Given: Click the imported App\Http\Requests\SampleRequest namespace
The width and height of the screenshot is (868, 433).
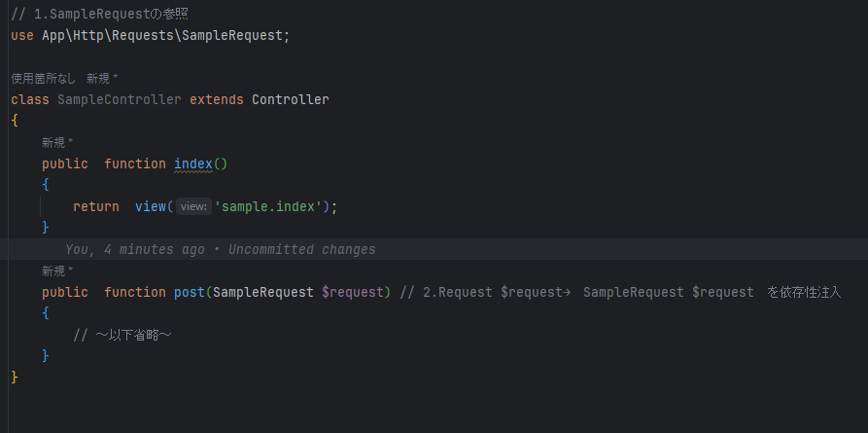Looking at the screenshot, I should (x=163, y=35).
